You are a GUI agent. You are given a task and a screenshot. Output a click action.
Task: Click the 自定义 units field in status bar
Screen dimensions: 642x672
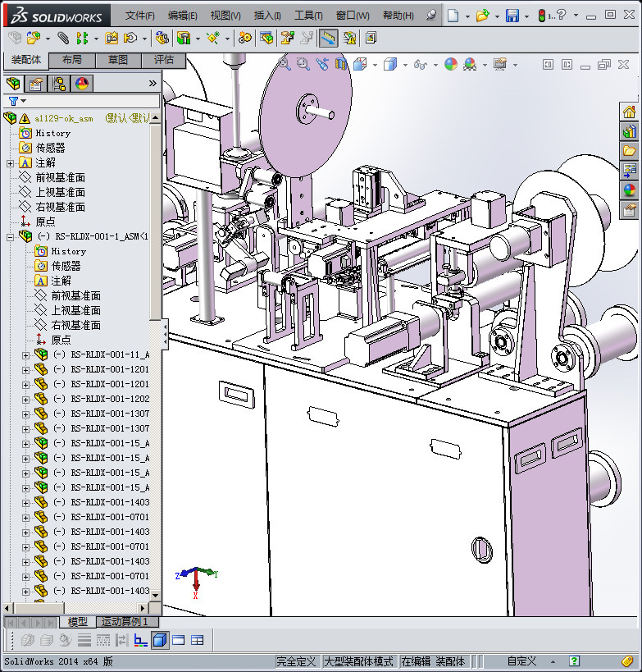(521, 661)
